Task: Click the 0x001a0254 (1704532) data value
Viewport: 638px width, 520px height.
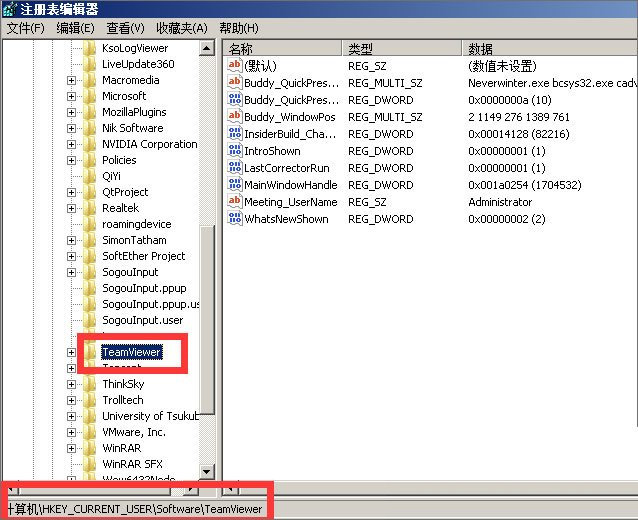Action: click(525, 185)
